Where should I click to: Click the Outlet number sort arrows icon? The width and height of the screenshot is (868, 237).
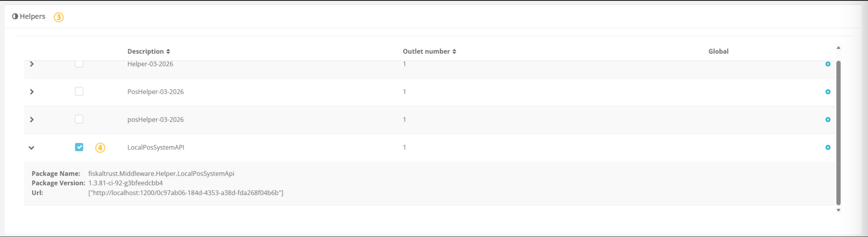(454, 51)
